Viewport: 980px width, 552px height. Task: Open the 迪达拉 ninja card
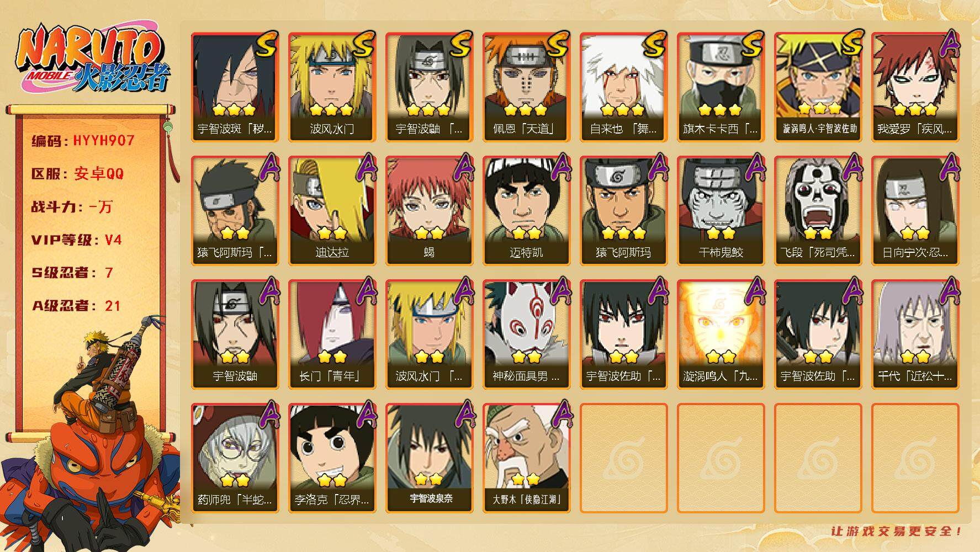(332, 211)
